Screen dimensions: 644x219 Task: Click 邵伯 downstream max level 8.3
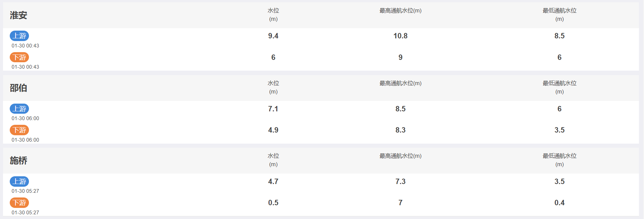400,130
